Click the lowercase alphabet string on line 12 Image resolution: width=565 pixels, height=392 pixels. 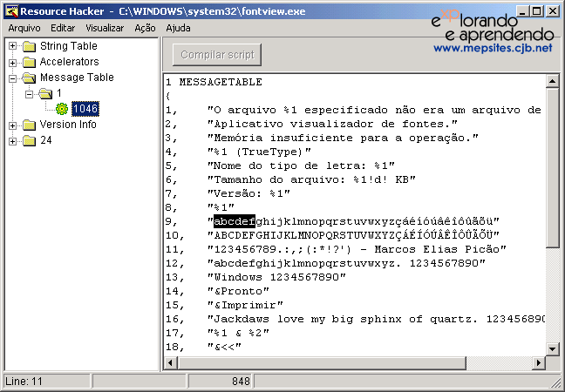pos(346,263)
